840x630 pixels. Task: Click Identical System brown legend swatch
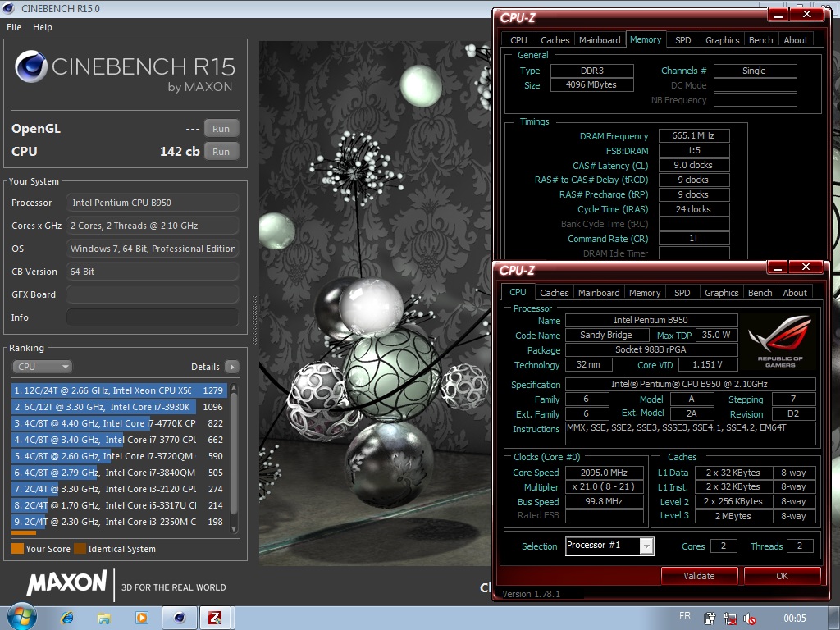click(x=80, y=549)
